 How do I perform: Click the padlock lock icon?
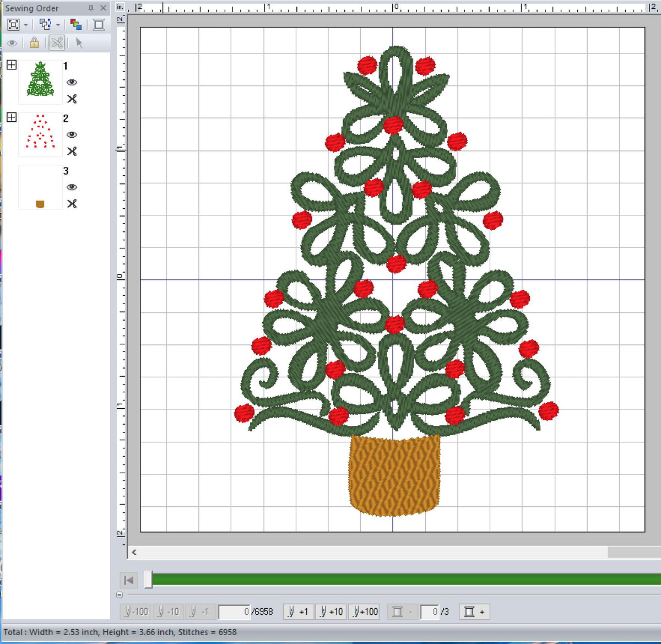click(34, 42)
